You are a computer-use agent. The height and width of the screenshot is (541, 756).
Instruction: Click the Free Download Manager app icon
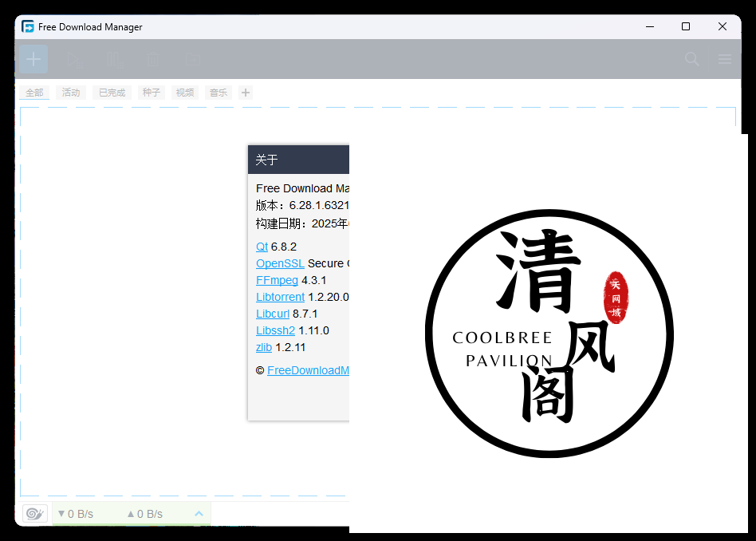point(28,26)
